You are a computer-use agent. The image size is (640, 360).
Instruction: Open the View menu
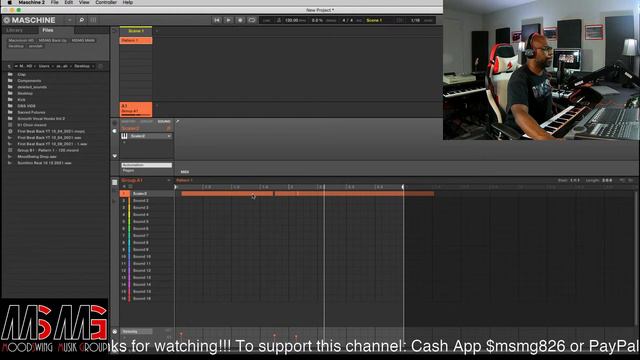[84, 2]
